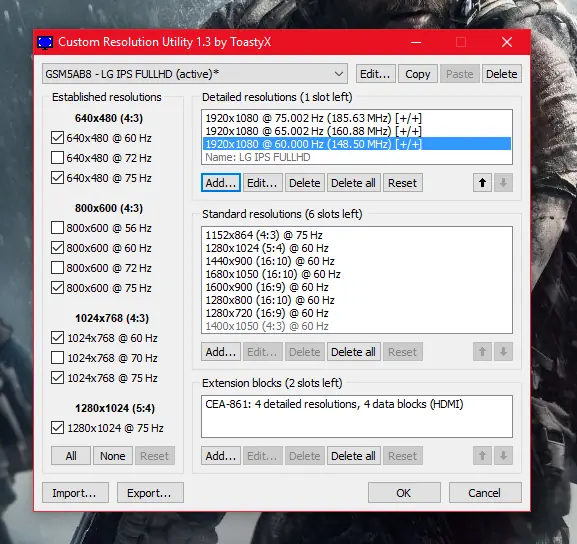Select the 1920x1080 @ 75.002 Hz entry
The height and width of the screenshot is (544, 577).
point(357,118)
